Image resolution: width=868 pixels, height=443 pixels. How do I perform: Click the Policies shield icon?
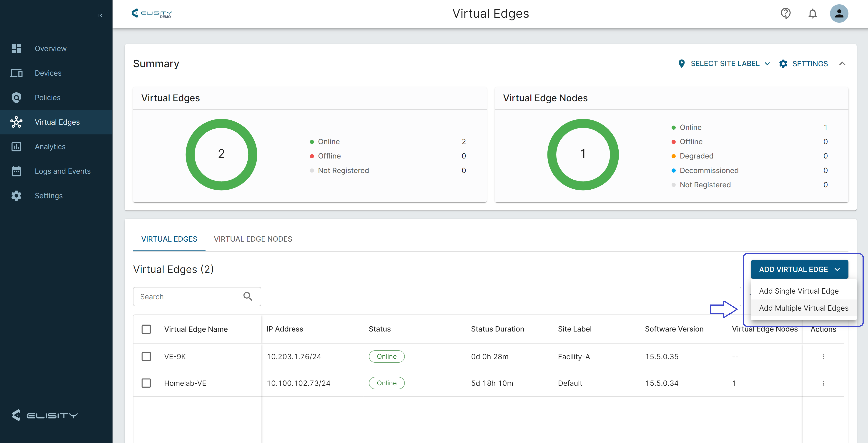click(16, 98)
